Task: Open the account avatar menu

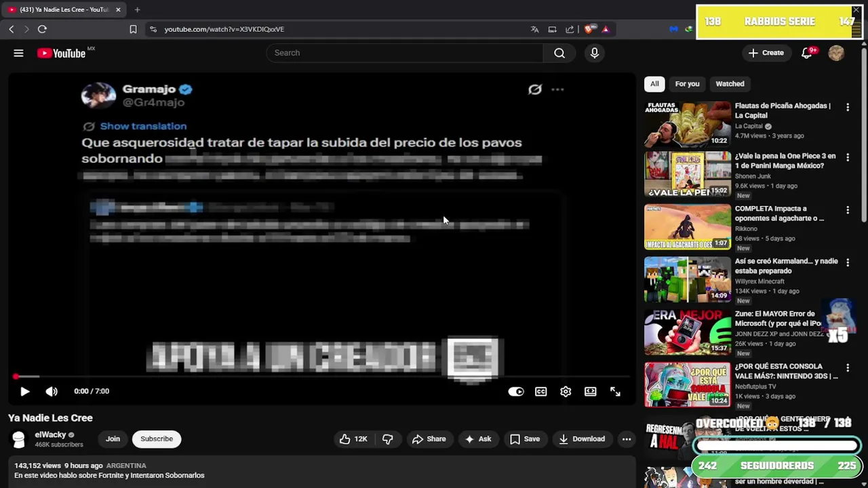Action: point(836,53)
